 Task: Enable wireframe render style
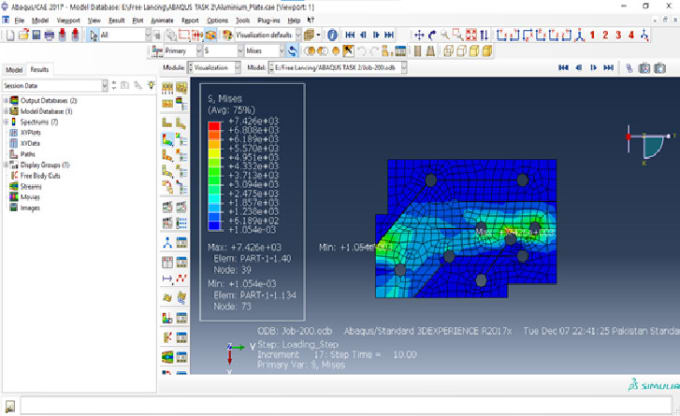448,51
